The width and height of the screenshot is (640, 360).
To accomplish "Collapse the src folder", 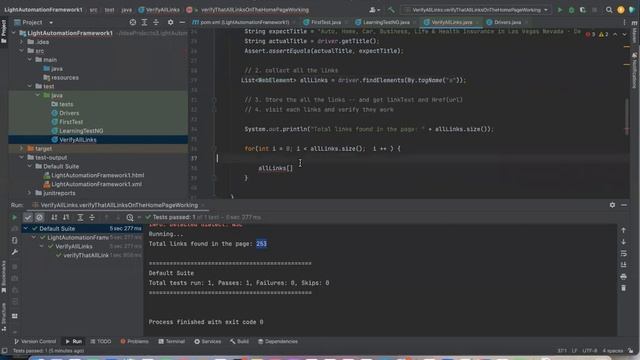I will [x=22, y=51].
